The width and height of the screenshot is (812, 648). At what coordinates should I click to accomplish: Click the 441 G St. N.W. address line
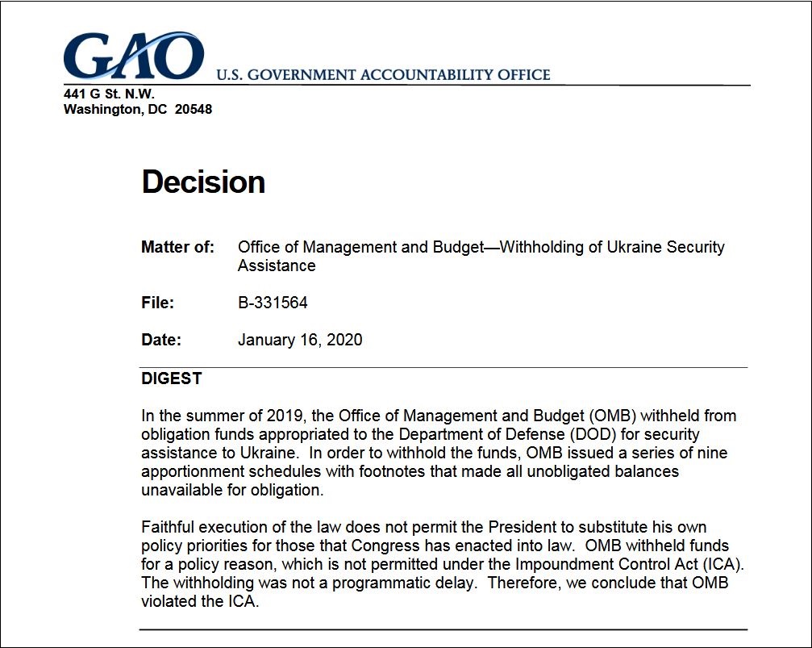click(109, 94)
